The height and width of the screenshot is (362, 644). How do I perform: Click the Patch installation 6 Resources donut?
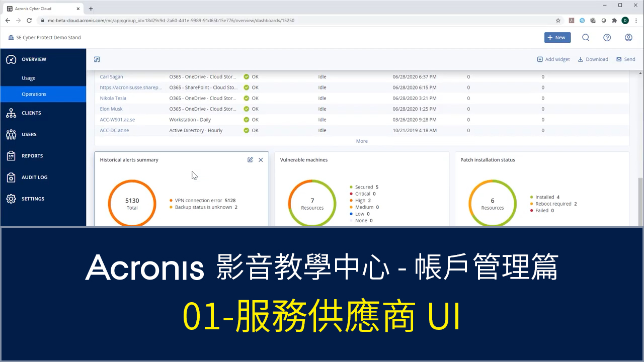pyautogui.click(x=492, y=203)
